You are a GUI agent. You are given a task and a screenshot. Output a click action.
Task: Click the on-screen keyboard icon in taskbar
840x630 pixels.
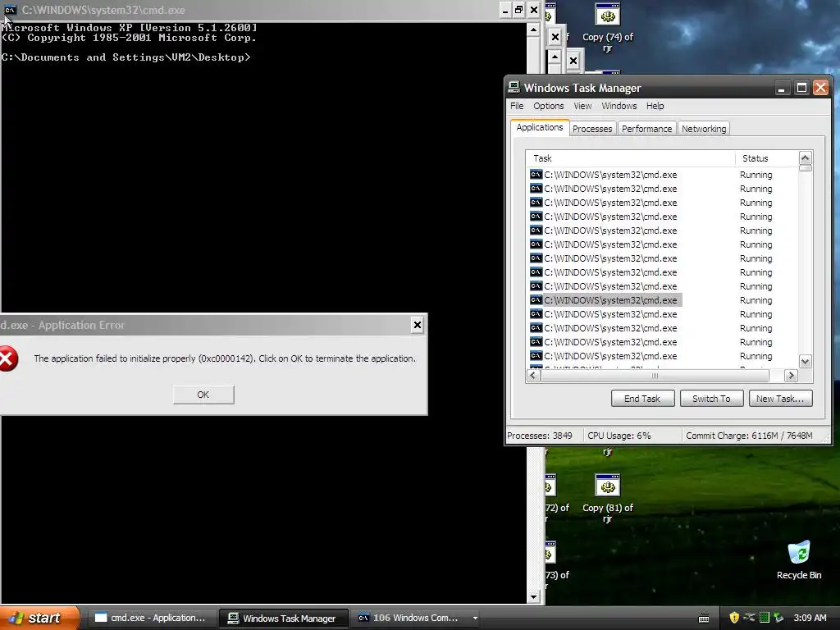pos(704,619)
